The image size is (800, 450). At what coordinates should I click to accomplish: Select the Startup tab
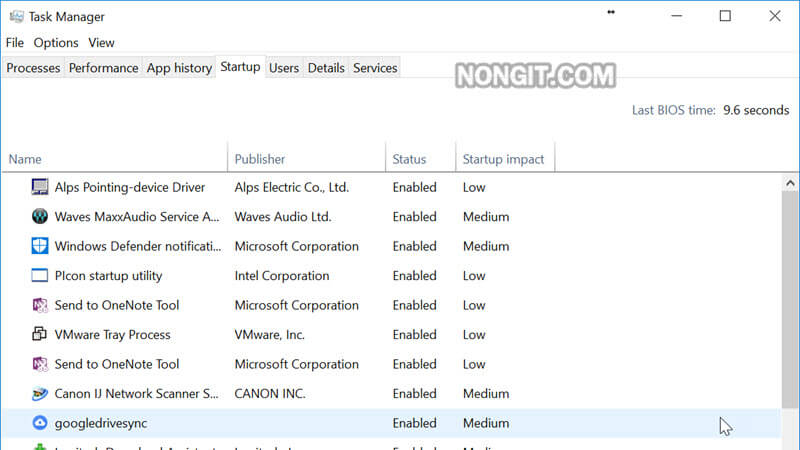240,67
